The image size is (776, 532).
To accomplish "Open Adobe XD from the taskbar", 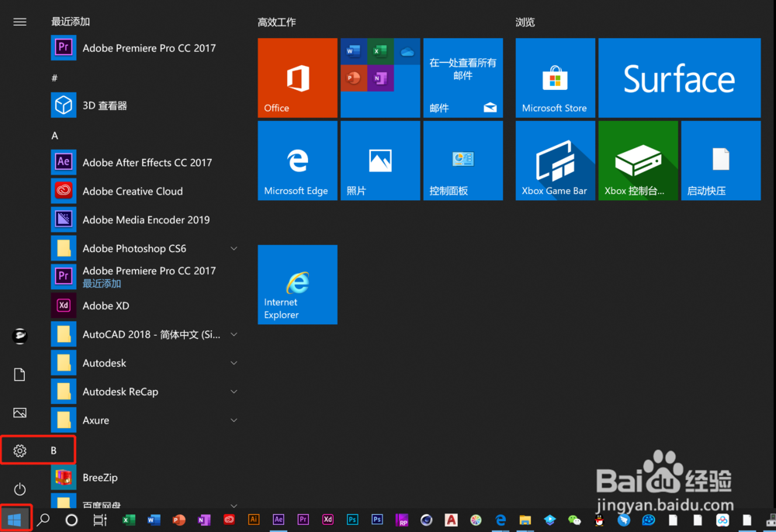I will (x=327, y=520).
